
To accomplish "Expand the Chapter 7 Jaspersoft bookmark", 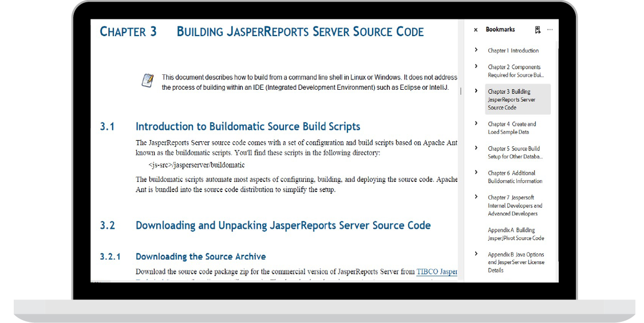I will coord(476,197).
